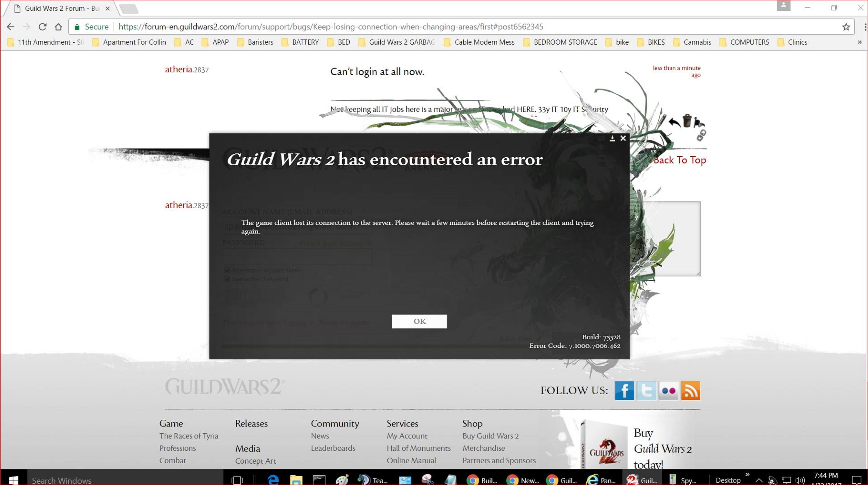Open the 'Online Manual' footer link
This screenshot has width=868, height=485.
click(x=411, y=460)
